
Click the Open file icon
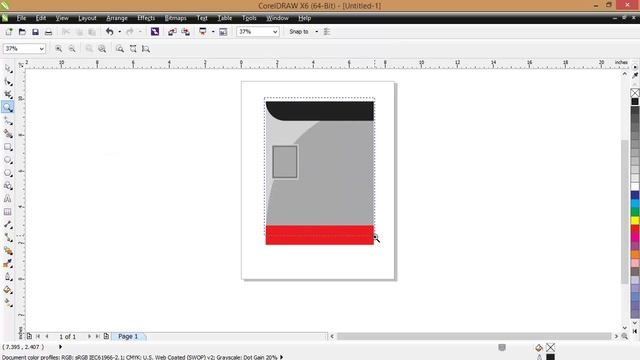22,32
